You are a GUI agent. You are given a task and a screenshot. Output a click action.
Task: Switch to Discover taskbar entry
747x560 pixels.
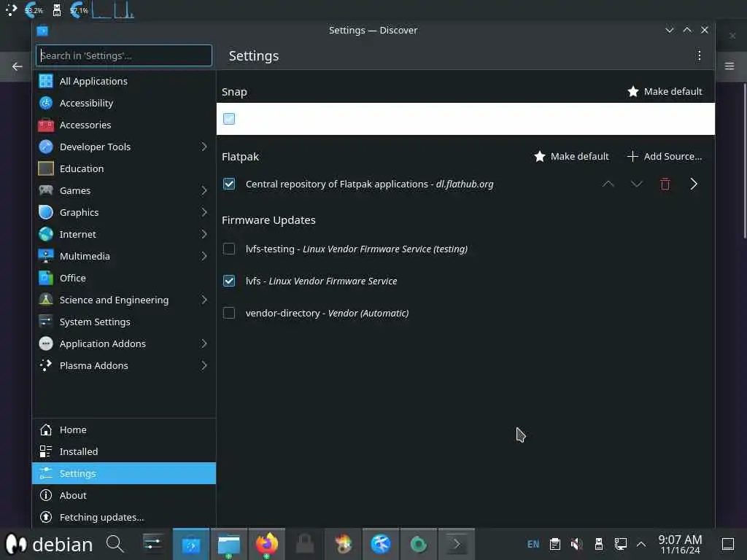[191, 544]
